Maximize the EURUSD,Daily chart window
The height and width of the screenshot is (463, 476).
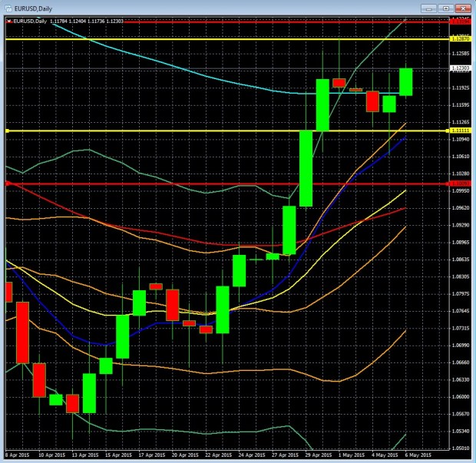[x=445, y=8]
